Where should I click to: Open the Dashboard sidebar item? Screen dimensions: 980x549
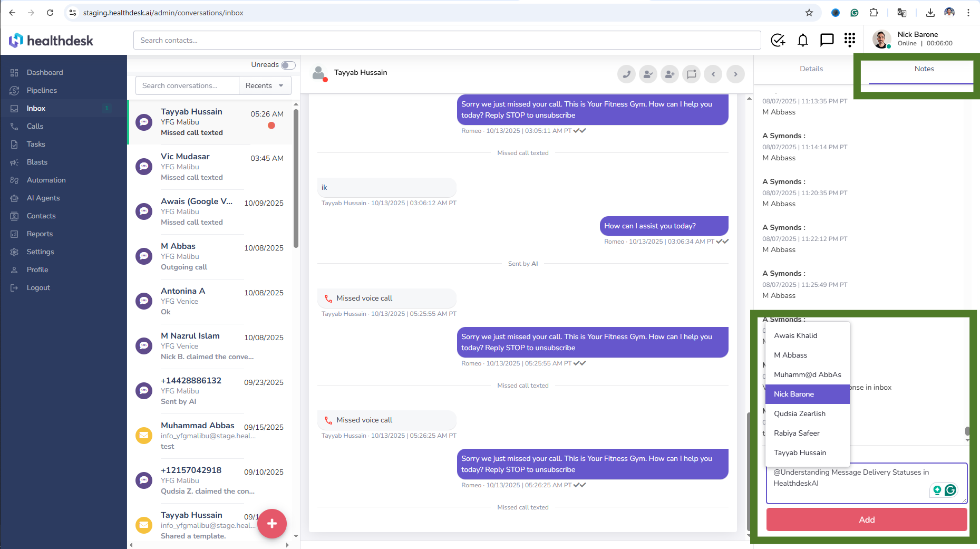pyautogui.click(x=45, y=72)
